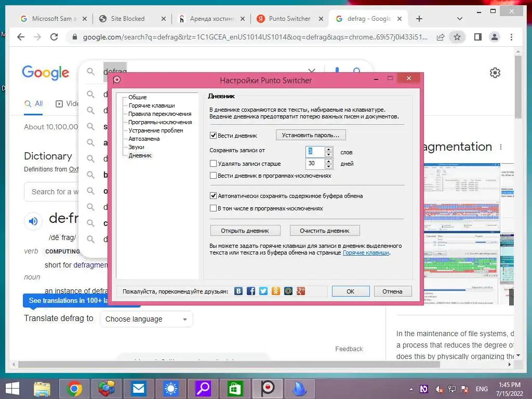Image resolution: width=532 pixels, height=399 pixels.
Task: Open the Chrome three-dot menu
Action: [511, 37]
